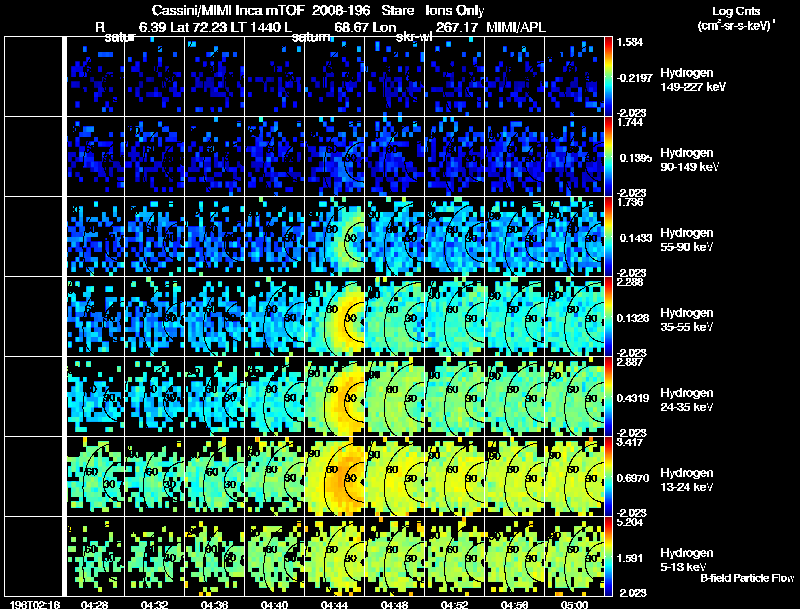Click the 04:48 time label
Screen dimensions: 800x609
coord(394,604)
